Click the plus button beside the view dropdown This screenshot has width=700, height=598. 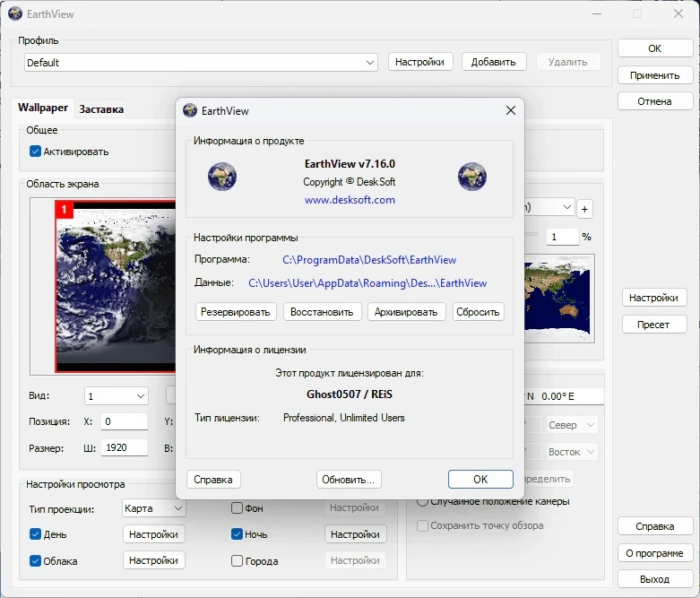(584, 209)
